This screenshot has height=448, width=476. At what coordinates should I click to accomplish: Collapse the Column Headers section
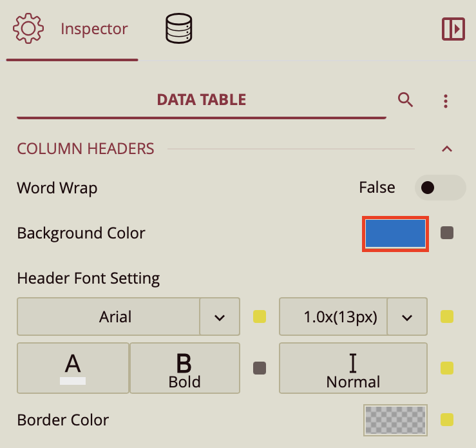click(447, 149)
